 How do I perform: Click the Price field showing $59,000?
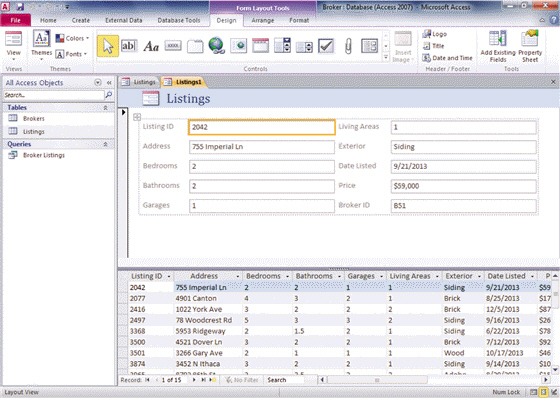coord(464,186)
